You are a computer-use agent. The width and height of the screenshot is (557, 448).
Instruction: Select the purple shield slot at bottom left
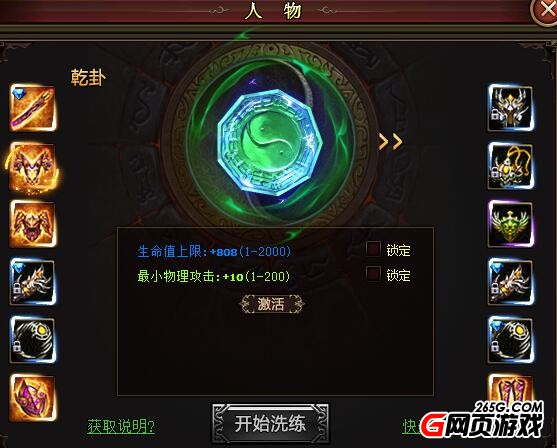[x=33, y=398]
